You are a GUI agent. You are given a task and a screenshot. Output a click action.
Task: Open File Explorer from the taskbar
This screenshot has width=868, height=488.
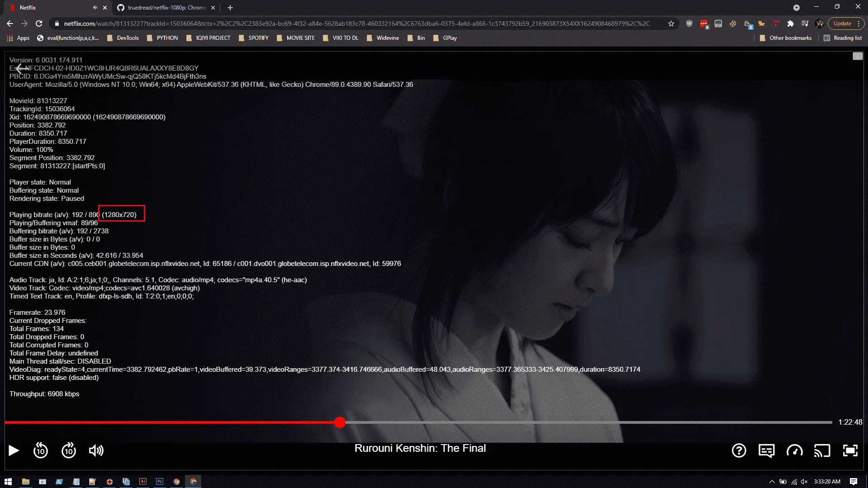(25, 482)
